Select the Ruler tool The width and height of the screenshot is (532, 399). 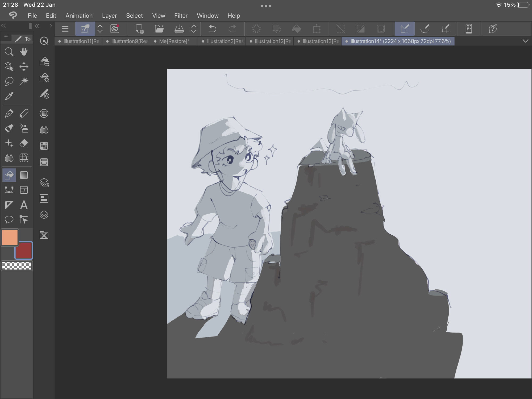coord(9,205)
